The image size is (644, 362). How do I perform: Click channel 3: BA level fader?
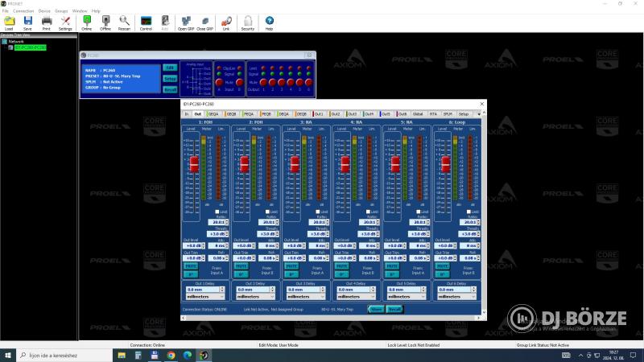[295, 164]
